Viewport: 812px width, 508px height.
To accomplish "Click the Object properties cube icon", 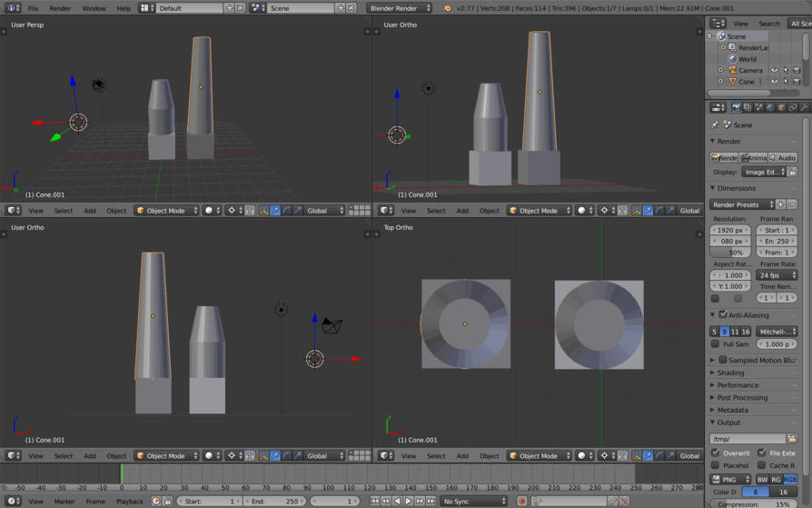I will (781, 108).
